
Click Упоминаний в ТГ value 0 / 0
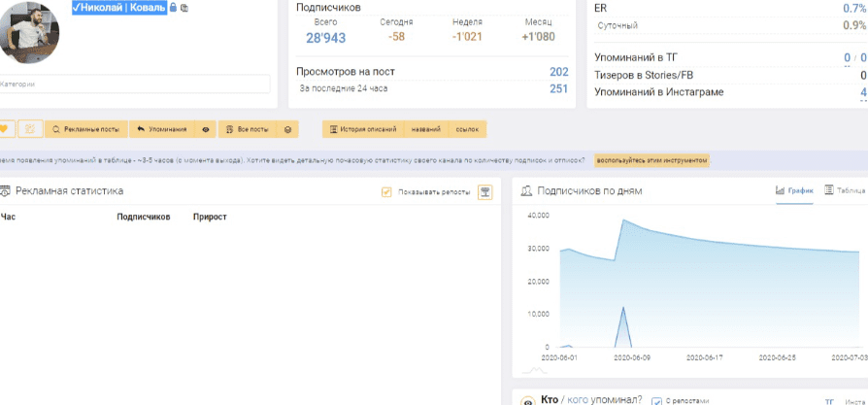point(854,57)
